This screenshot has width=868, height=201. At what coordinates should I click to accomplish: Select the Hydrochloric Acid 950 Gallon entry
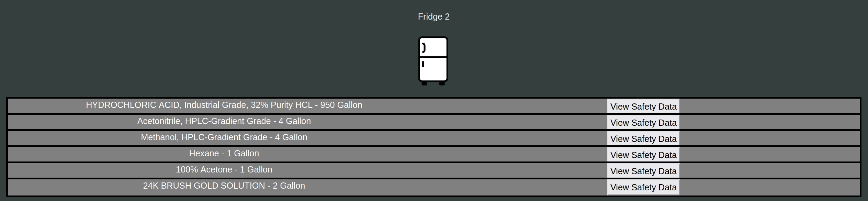[x=224, y=105]
